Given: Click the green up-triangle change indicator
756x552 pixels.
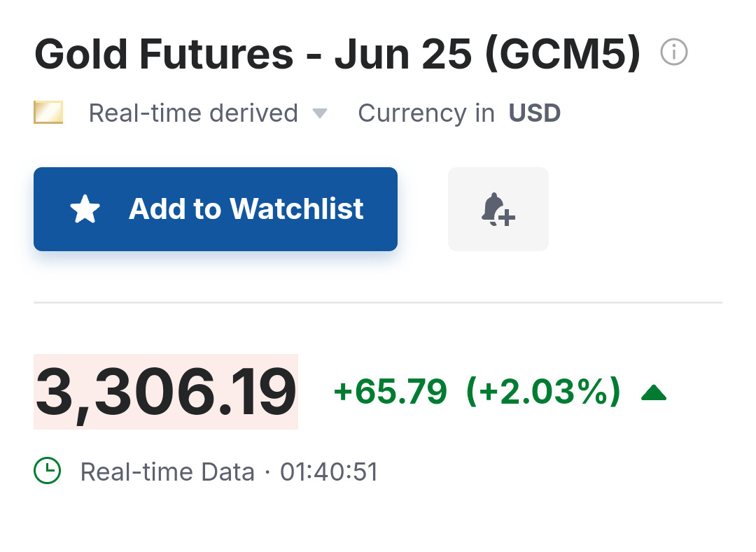Looking at the screenshot, I should click(x=654, y=393).
